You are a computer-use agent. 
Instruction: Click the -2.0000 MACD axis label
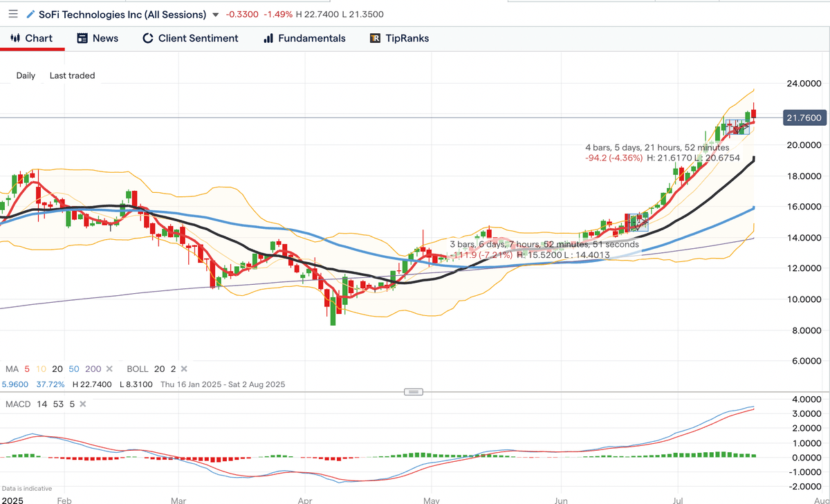(805, 486)
